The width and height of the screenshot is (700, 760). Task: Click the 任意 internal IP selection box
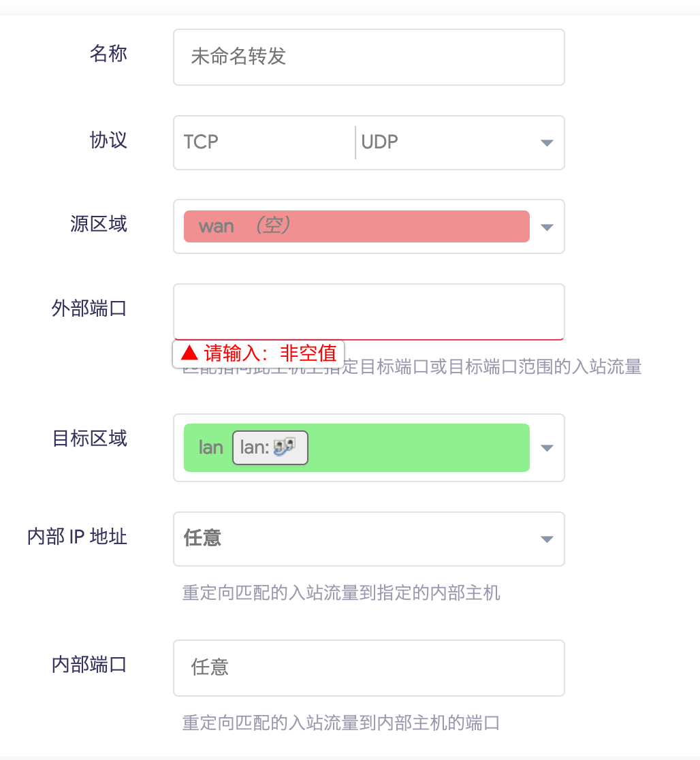[x=354, y=539]
